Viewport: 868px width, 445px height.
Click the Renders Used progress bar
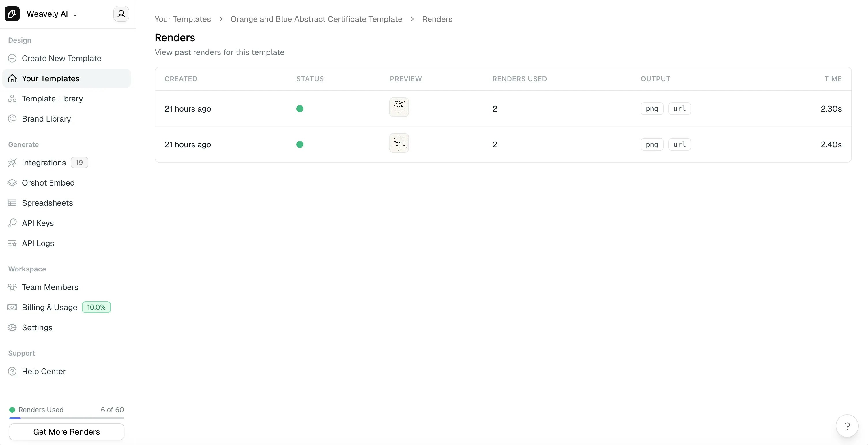coord(66,418)
